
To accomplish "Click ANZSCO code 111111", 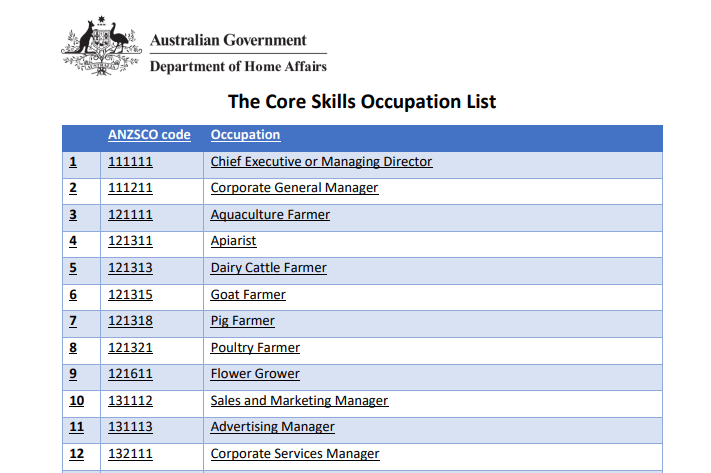I will [x=129, y=161].
